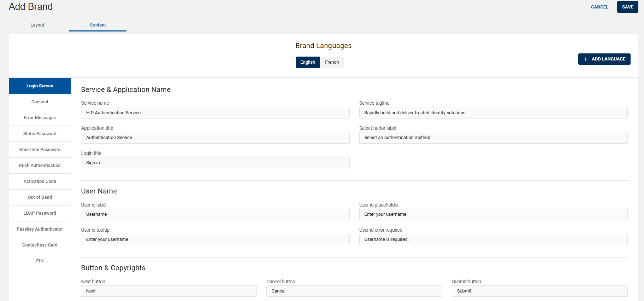Select the English language toggle
Screen dimensions: 644x301
[307, 62]
